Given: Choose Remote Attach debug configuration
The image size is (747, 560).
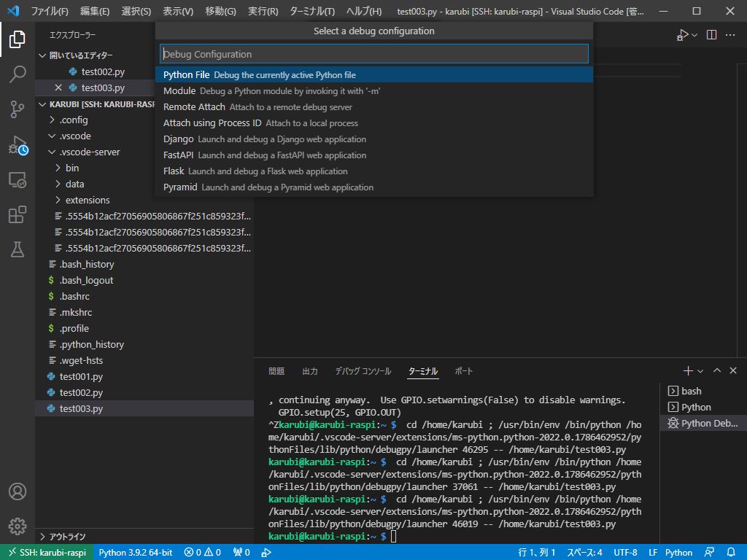Looking at the screenshot, I should click(374, 107).
